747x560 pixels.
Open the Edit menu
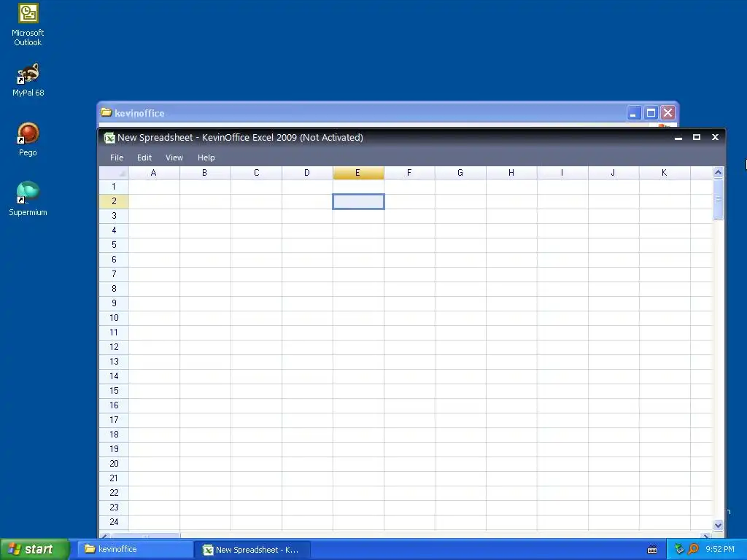144,157
